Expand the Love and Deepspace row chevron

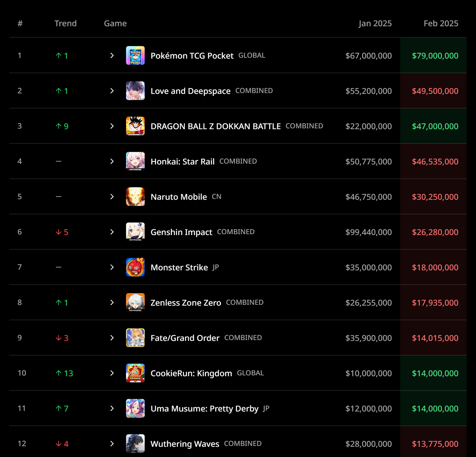point(112,91)
